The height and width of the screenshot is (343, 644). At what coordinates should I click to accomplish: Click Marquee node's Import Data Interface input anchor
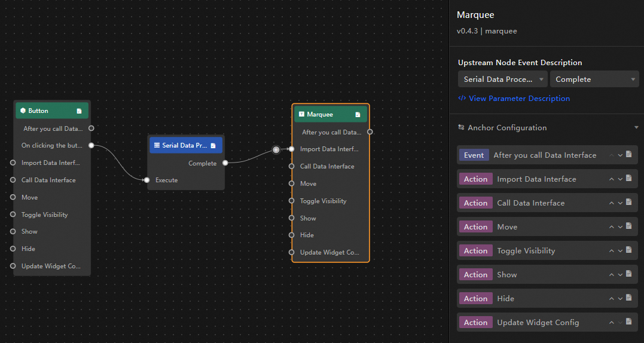291,149
